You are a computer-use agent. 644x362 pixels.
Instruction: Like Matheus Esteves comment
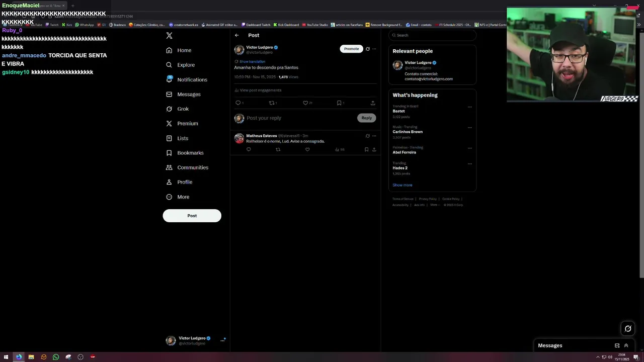click(307, 149)
